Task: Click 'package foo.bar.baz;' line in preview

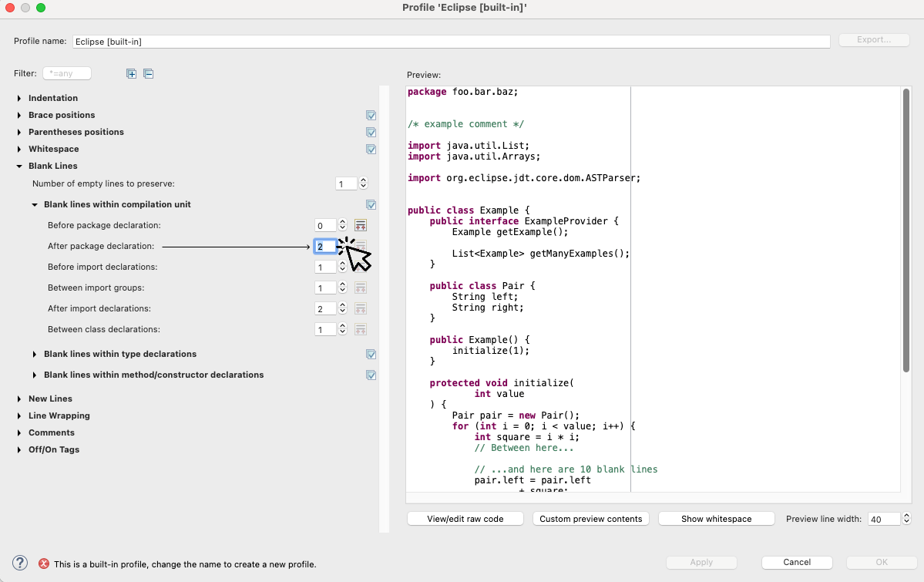Action: tap(462, 92)
